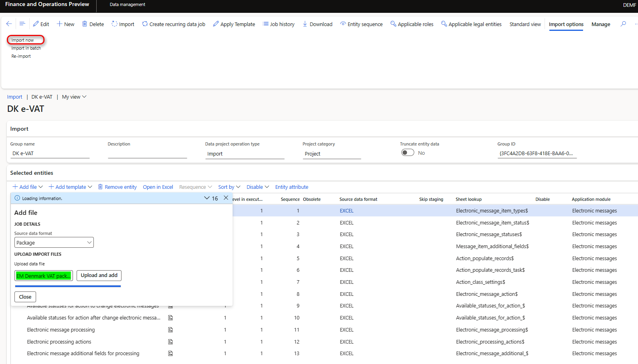The image size is (638, 364).
Task: Select Import now
Action: (22, 40)
